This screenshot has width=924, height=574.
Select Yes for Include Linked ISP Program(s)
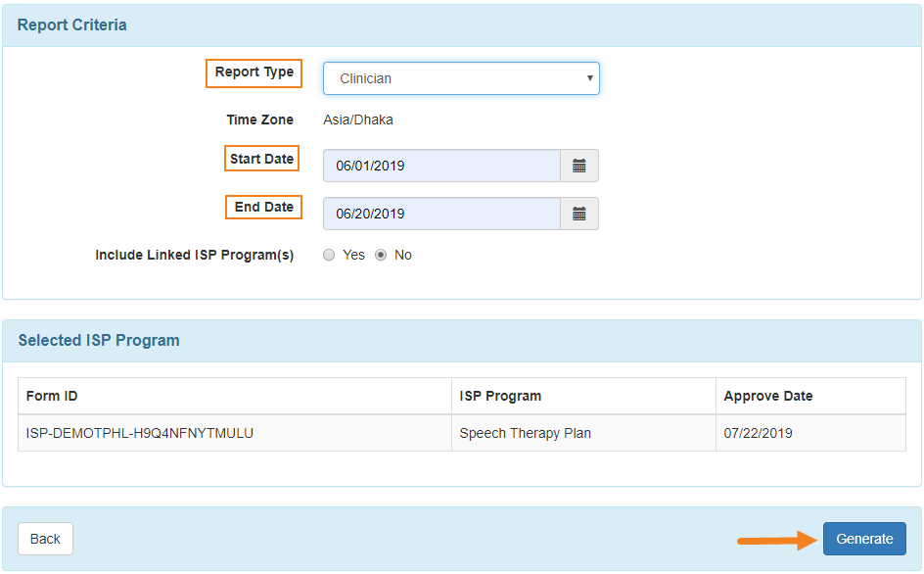[329, 255]
